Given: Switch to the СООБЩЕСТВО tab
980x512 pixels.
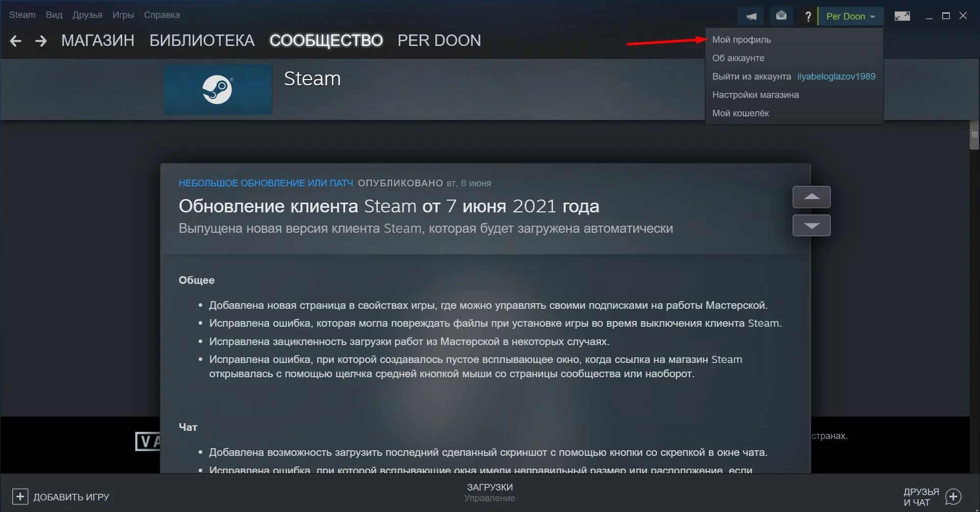Looking at the screenshot, I should (326, 40).
